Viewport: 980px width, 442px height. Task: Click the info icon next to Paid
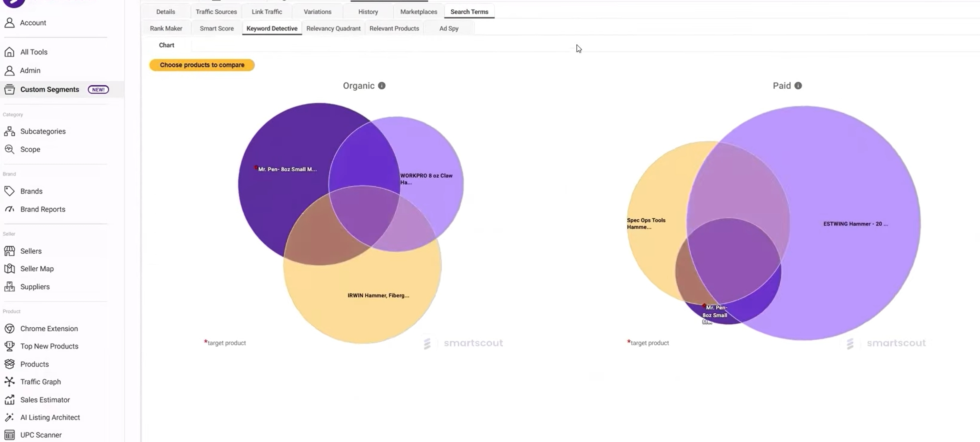coord(798,86)
